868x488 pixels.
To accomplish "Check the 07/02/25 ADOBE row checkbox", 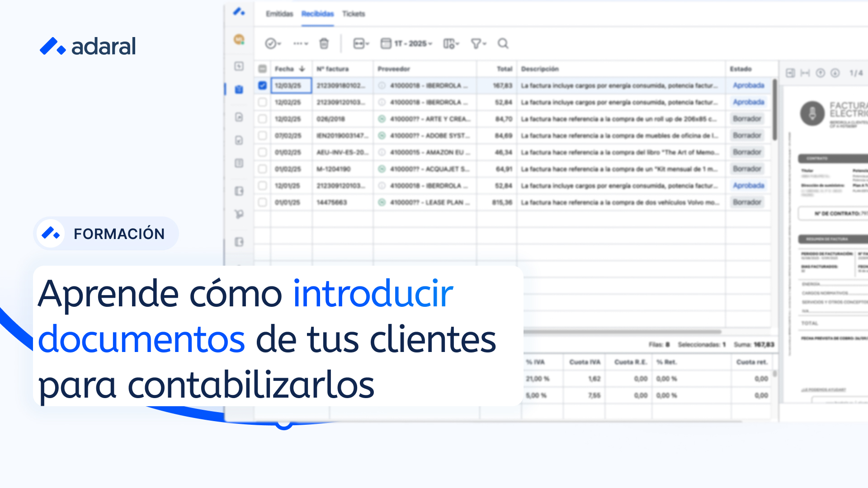I will click(262, 136).
